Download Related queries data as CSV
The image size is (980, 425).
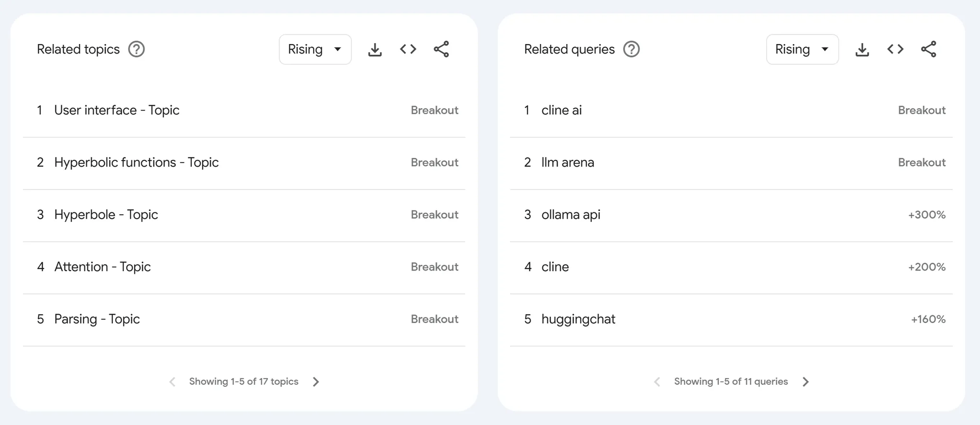(862, 49)
